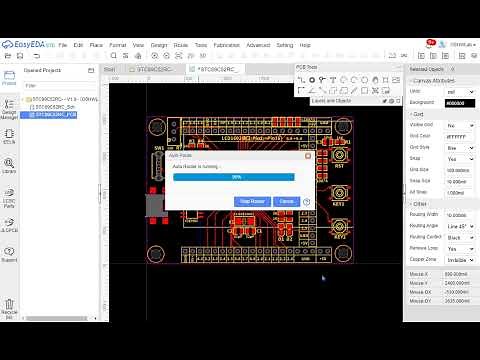Click the open folder toolbar icon
480x360 pixels.
[8, 56]
